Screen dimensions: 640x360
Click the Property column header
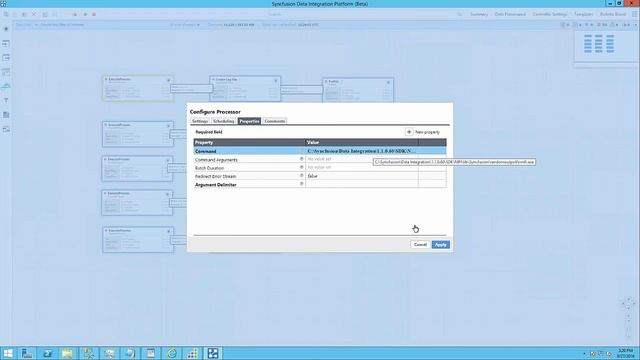click(x=249, y=142)
